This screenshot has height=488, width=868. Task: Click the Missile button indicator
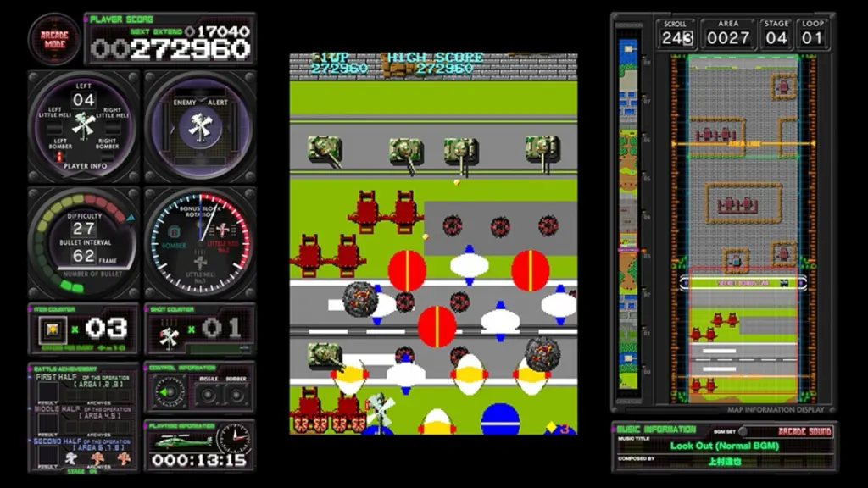209,396
